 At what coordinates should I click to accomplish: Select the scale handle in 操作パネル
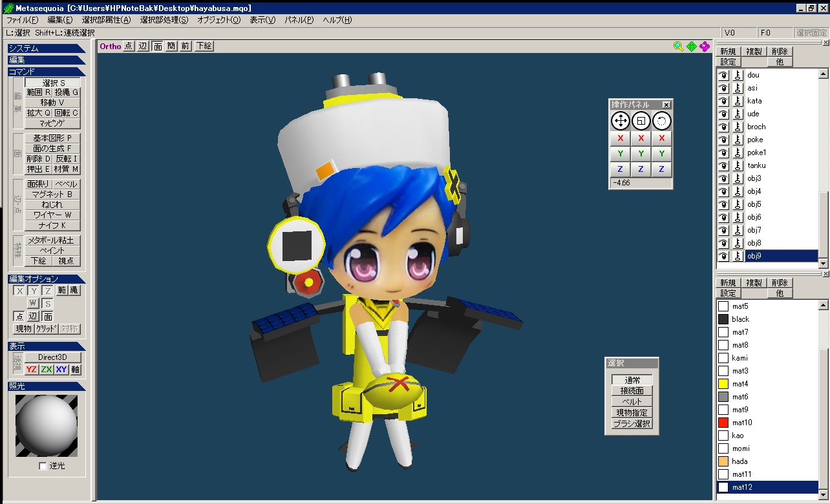tap(641, 121)
